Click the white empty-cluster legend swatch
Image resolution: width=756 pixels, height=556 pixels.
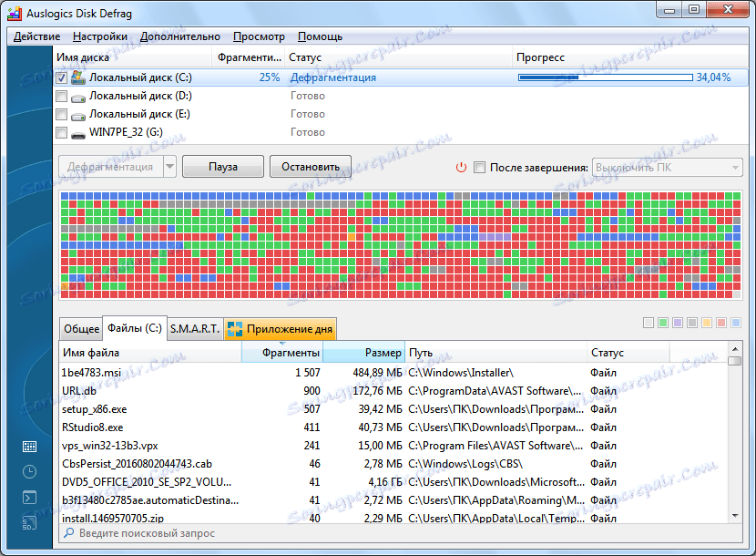pyautogui.click(x=649, y=323)
